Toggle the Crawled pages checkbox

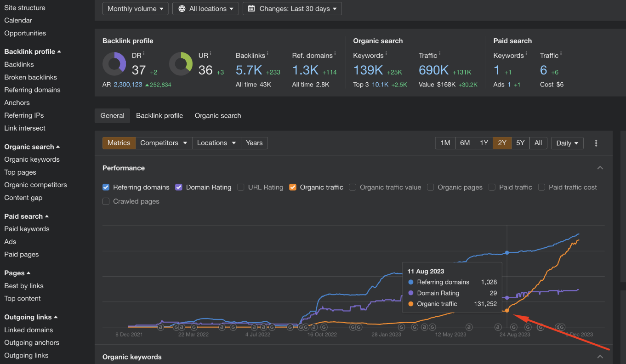click(106, 201)
